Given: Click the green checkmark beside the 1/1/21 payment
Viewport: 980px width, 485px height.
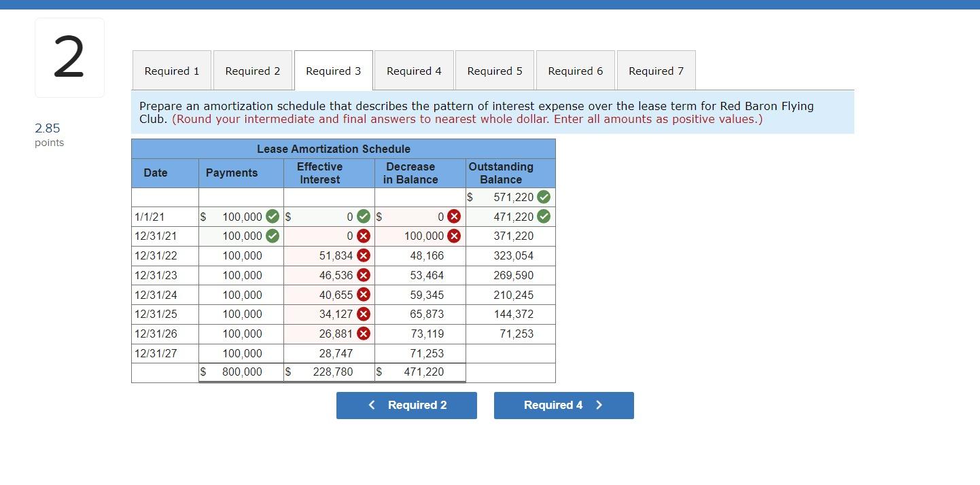Looking at the screenshot, I should (271, 216).
